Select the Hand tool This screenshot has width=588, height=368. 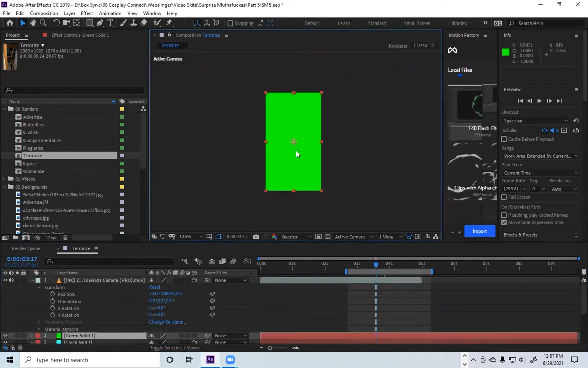tap(33, 23)
